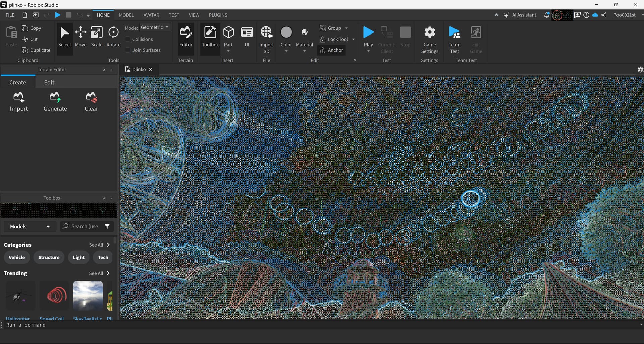Screen dimensions: 644x344
Task: Expand the Material dropdown arrow
Action: [304, 51]
